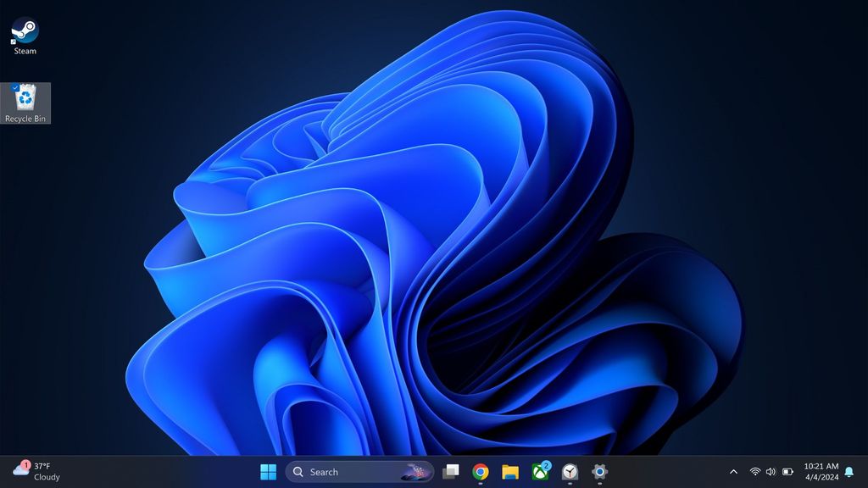Open the Clock app
The image size is (868, 488).
[x=570, y=472]
